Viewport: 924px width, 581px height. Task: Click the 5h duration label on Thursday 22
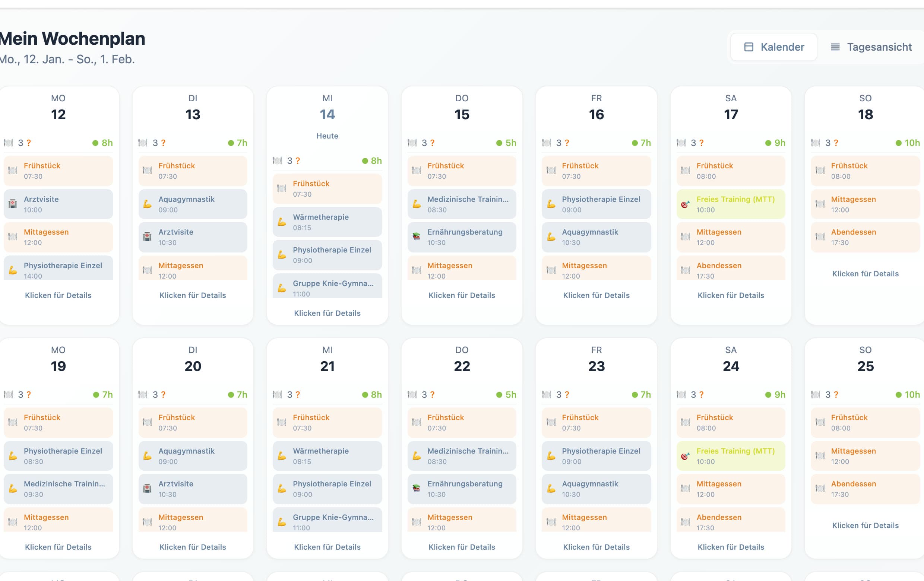pos(510,394)
